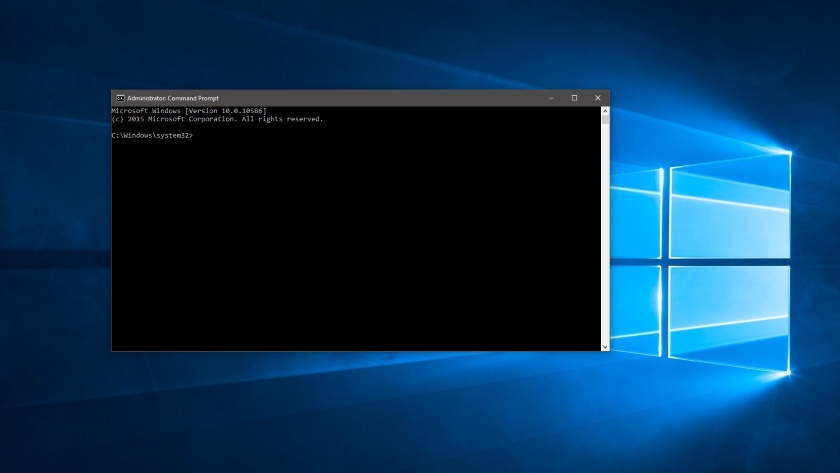Click the empty black console area
This screenshot has width=840, height=473.
pyautogui.click(x=350, y=250)
